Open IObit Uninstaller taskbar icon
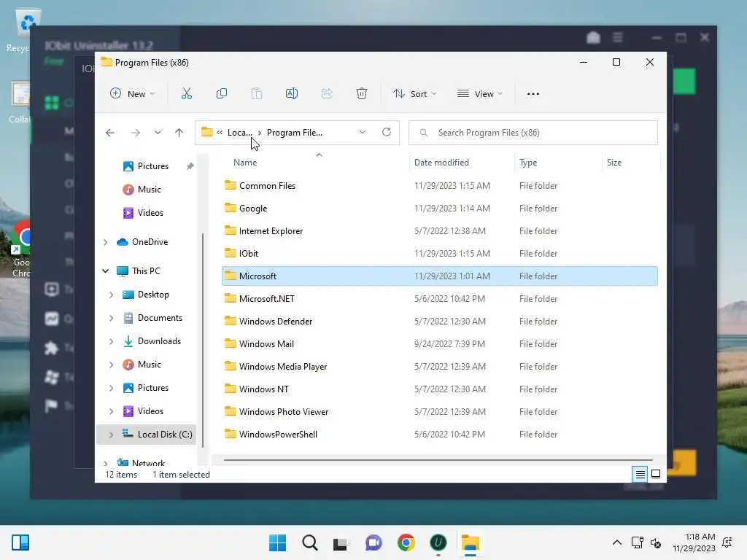This screenshot has height=560, width=747. coord(438,542)
